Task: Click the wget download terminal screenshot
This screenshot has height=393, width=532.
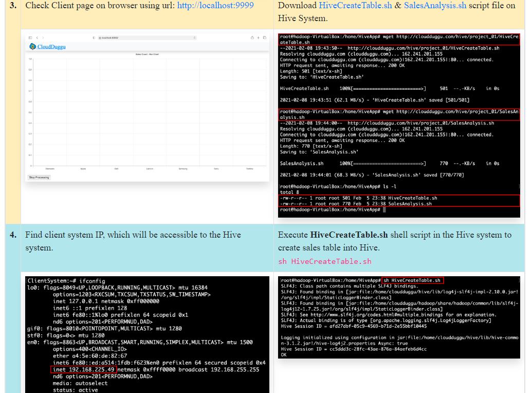Action: 399,123
